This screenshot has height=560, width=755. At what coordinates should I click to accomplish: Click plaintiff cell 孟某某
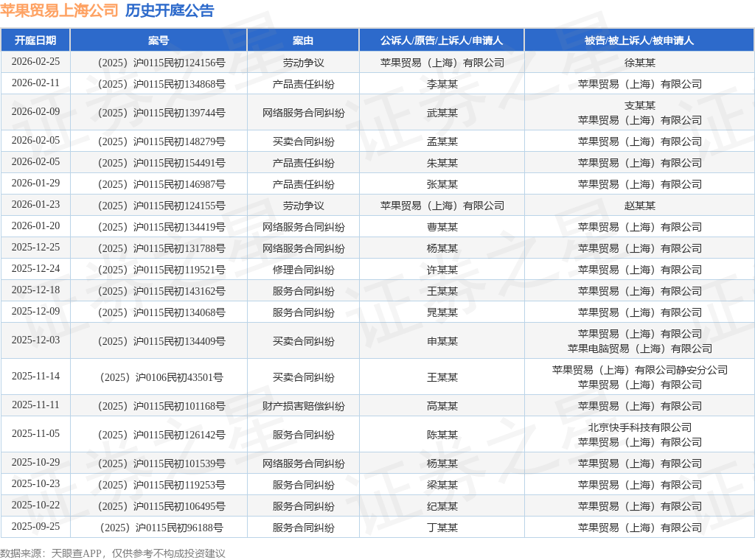[x=442, y=142]
